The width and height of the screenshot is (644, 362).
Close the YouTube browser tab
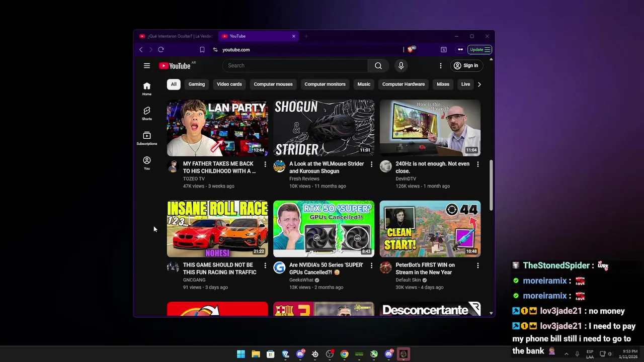click(x=294, y=36)
